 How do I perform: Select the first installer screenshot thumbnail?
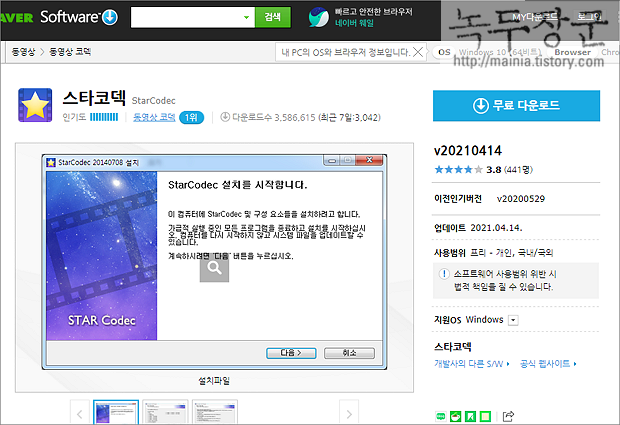(x=116, y=412)
